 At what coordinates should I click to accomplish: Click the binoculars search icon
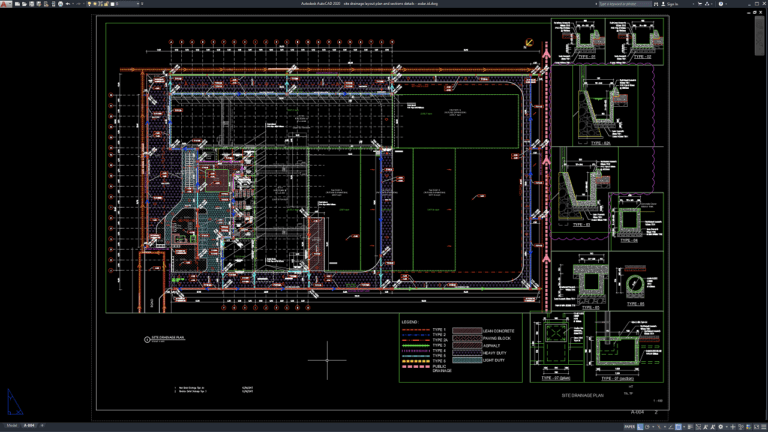click(x=656, y=4)
